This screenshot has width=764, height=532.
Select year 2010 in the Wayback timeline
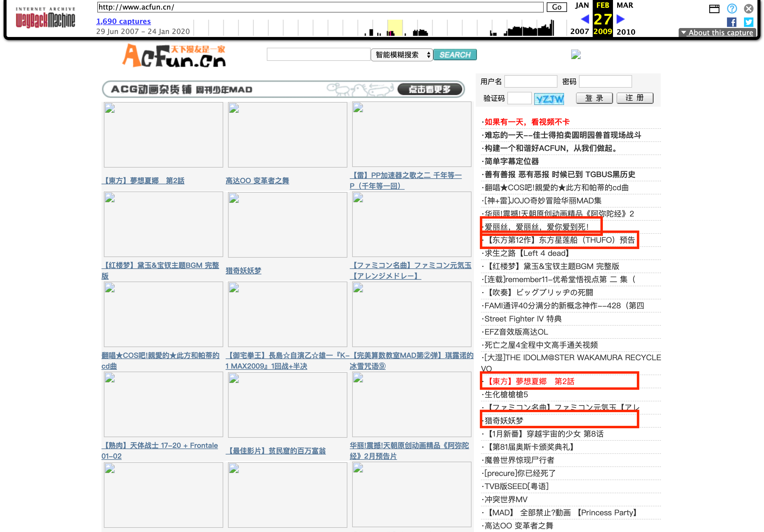[x=626, y=32]
